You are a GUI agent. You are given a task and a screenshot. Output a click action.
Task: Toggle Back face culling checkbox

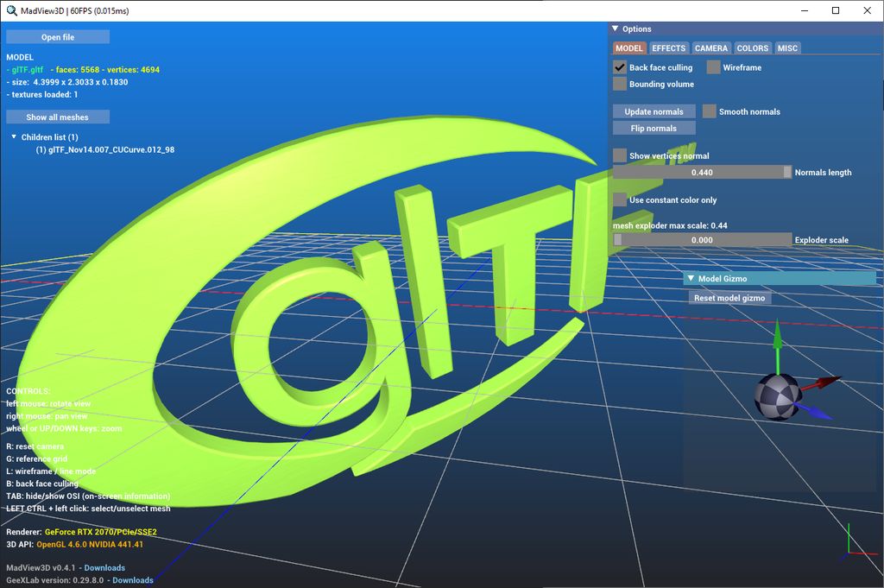620,67
